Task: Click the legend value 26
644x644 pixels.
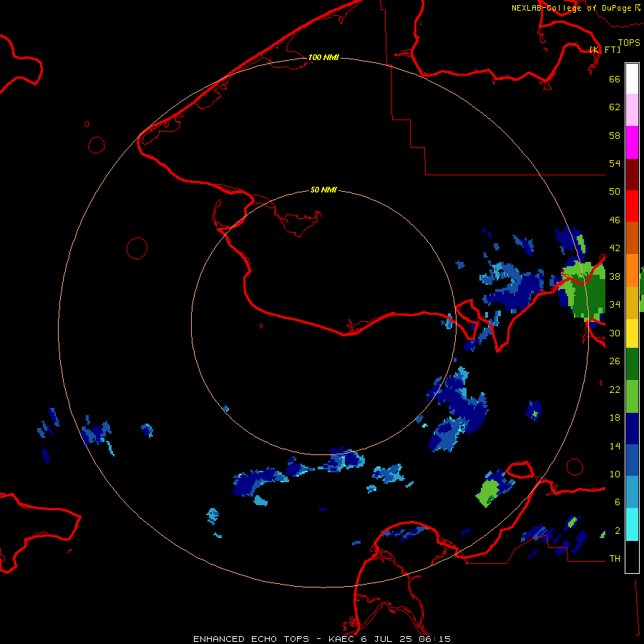Action: 615,361
